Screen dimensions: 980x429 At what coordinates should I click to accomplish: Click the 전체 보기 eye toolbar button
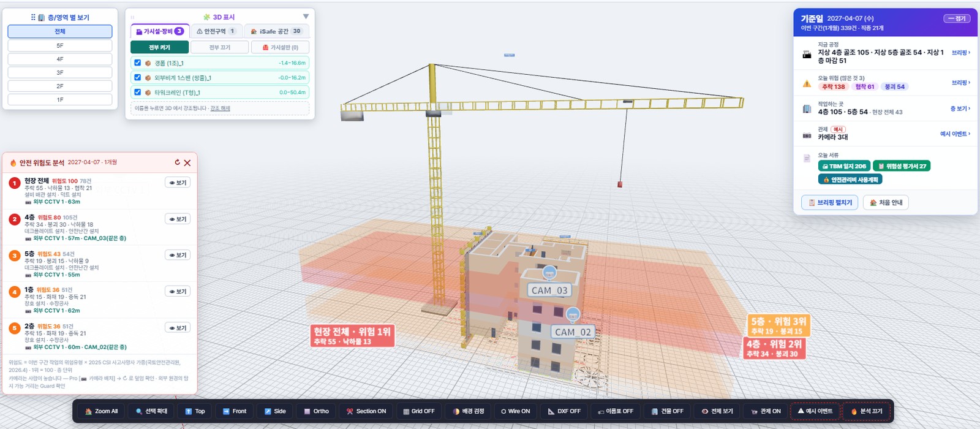pyautogui.click(x=717, y=411)
